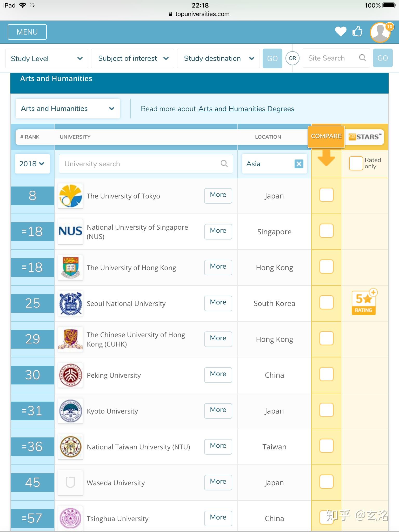Open the Waseda University name link
The height and width of the screenshot is (532, 399).
116,483
